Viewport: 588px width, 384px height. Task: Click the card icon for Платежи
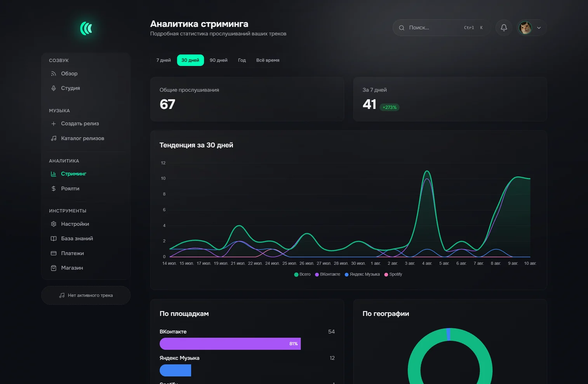point(54,253)
